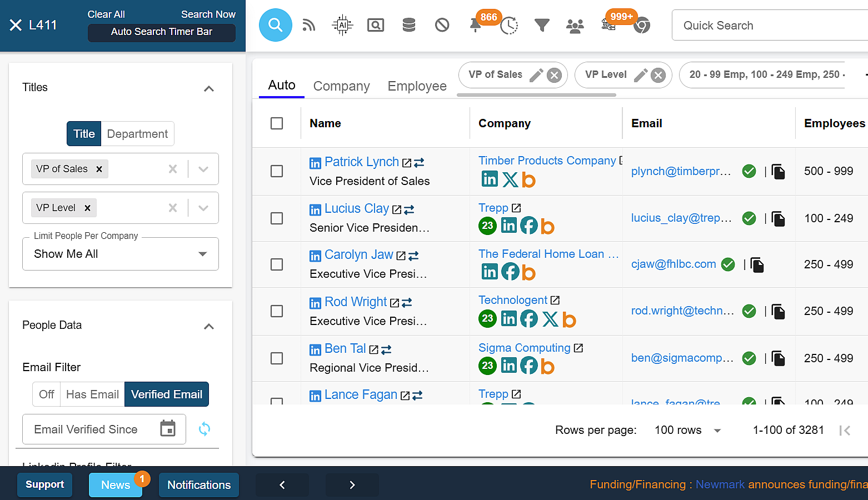Click the people group icon
The height and width of the screenshot is (500, 868).
coord(575,26)
